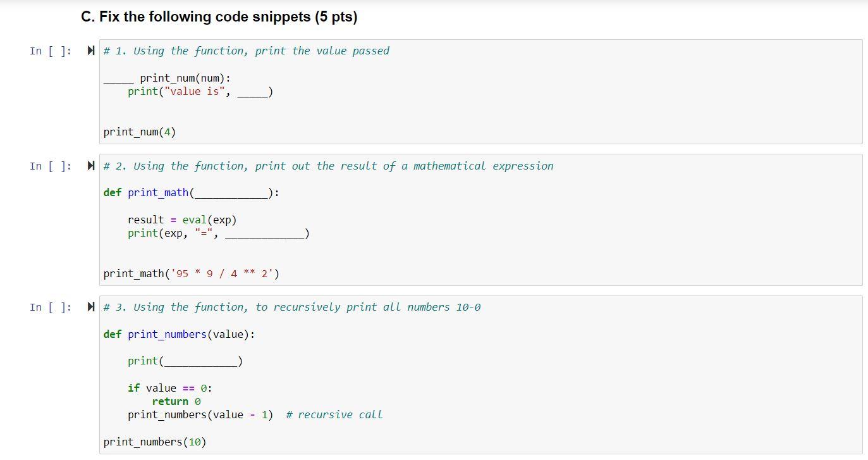
Task: Select the second In [ ]: prompt
Action: (x=51, y=166)
